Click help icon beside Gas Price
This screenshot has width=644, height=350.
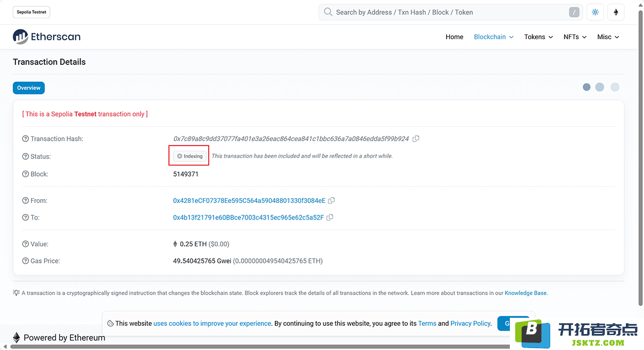25,261
